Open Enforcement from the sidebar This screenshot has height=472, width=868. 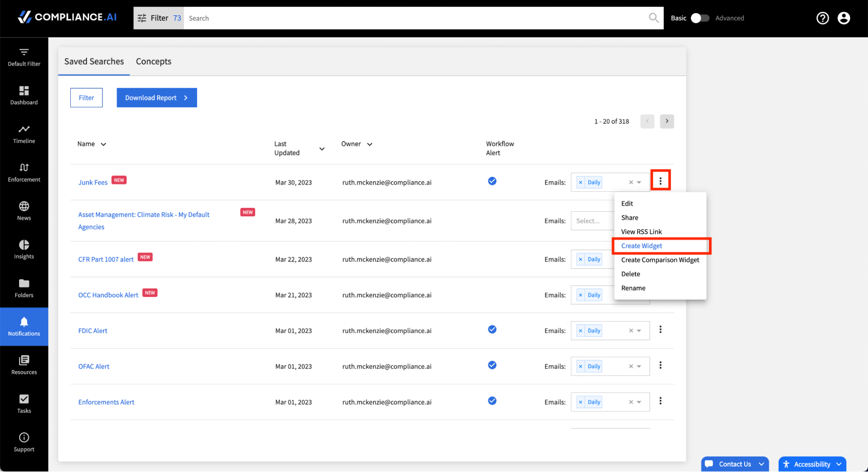(24, 173)
